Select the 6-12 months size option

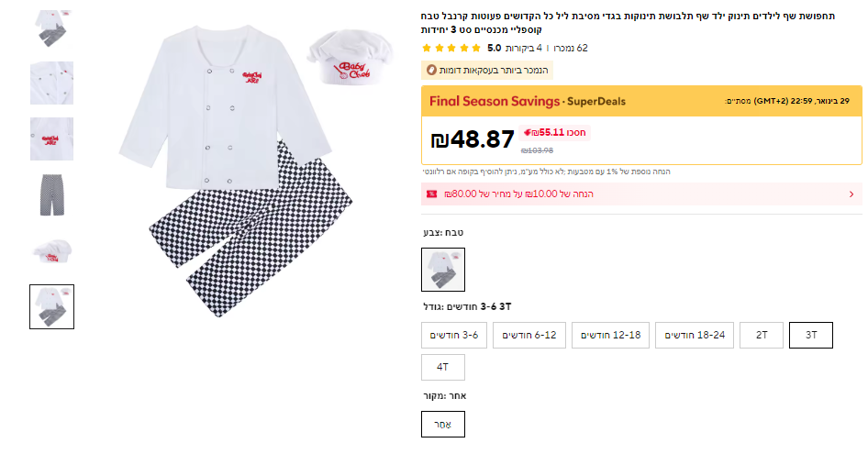click(x=529, y=335)
